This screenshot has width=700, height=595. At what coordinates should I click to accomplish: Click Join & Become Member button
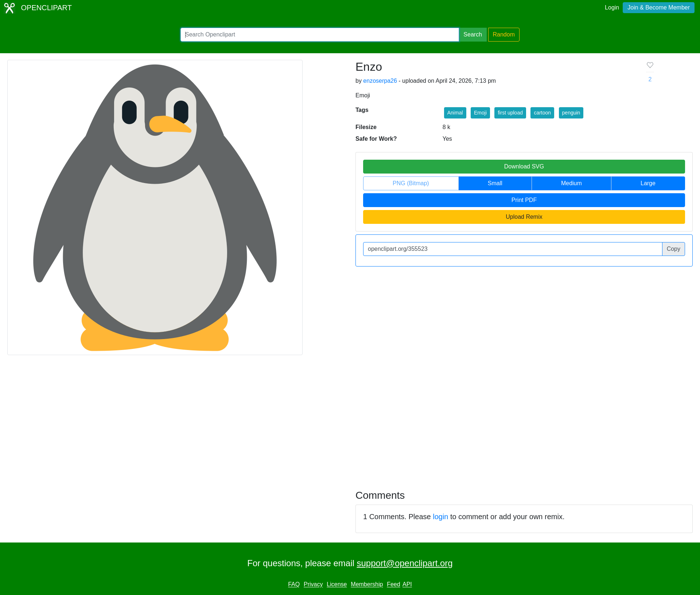click(658, 8)
